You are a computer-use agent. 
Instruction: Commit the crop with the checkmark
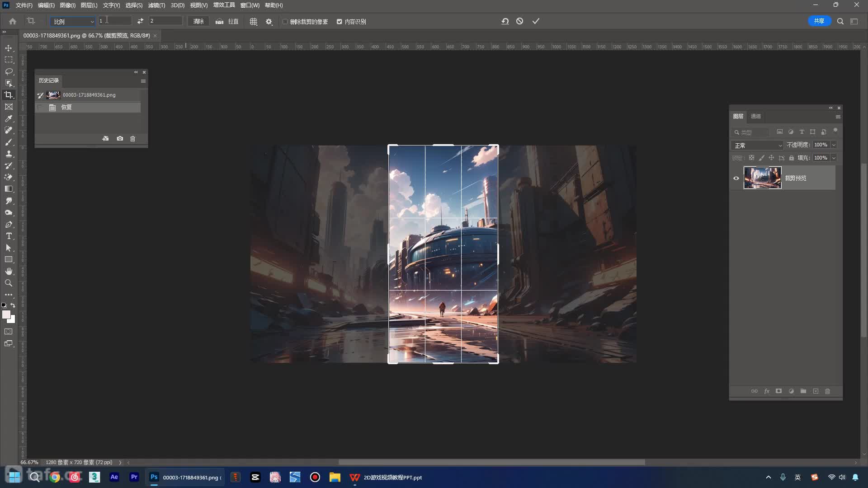pos(536,21)
